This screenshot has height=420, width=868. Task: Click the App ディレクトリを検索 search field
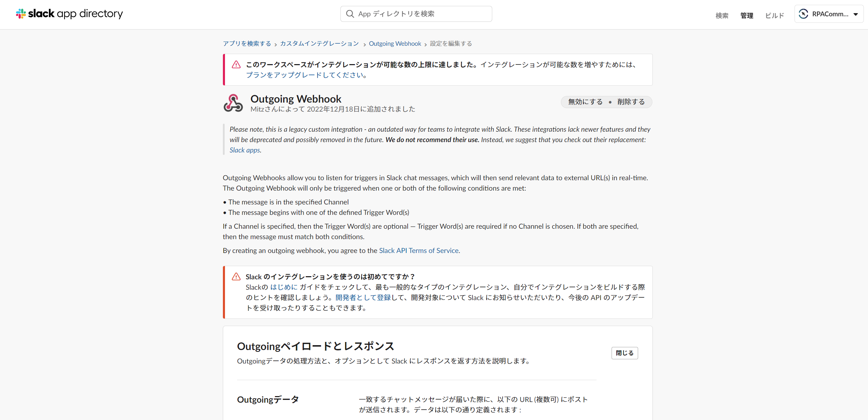(x=416, y=14)
